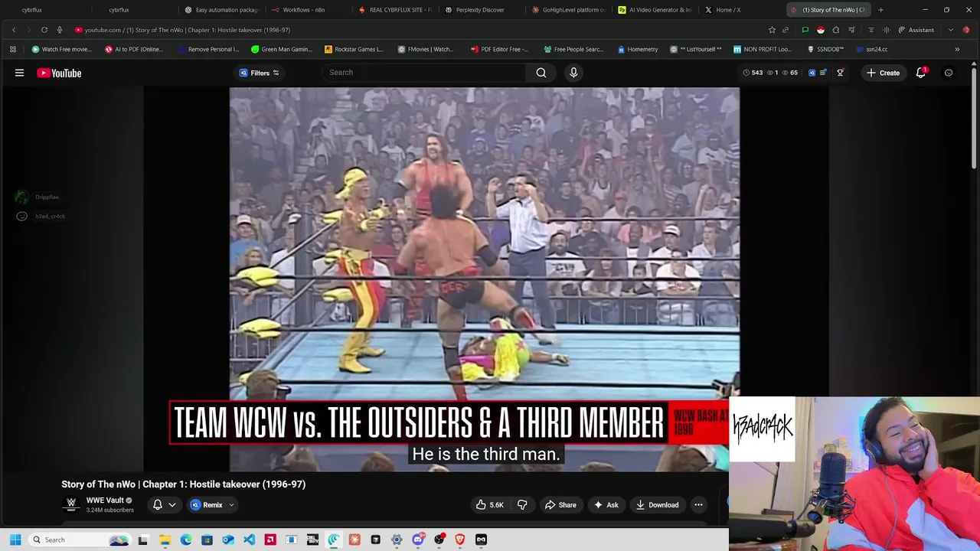Open Settings gear from the taskbar

coord(397,540)
